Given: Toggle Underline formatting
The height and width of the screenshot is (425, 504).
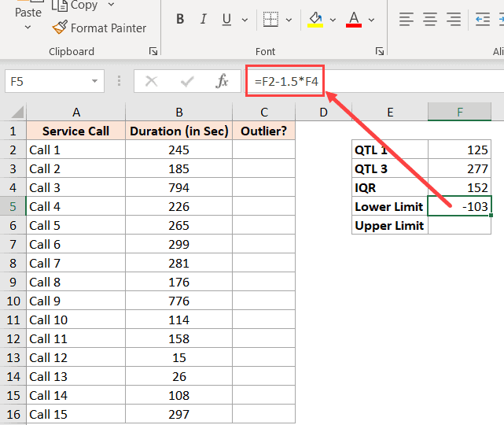Looking at the screenshot, I should [226, 20].
